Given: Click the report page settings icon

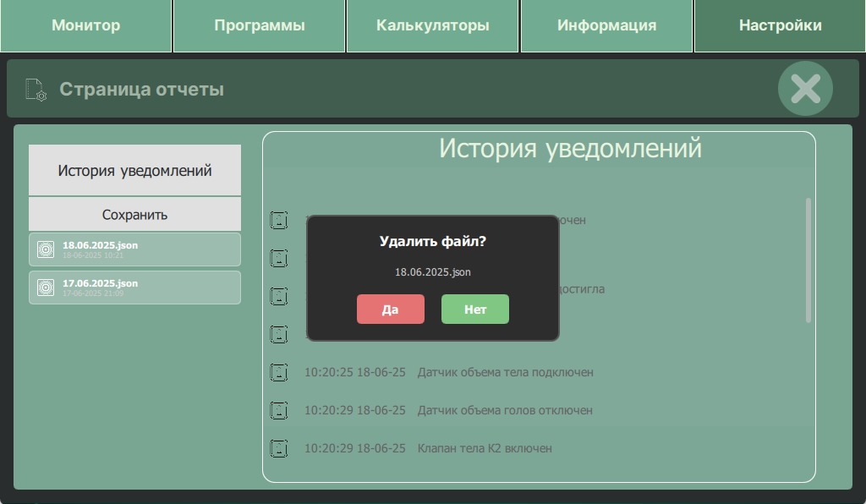Looking at the screenshot, I should (36, 90).
